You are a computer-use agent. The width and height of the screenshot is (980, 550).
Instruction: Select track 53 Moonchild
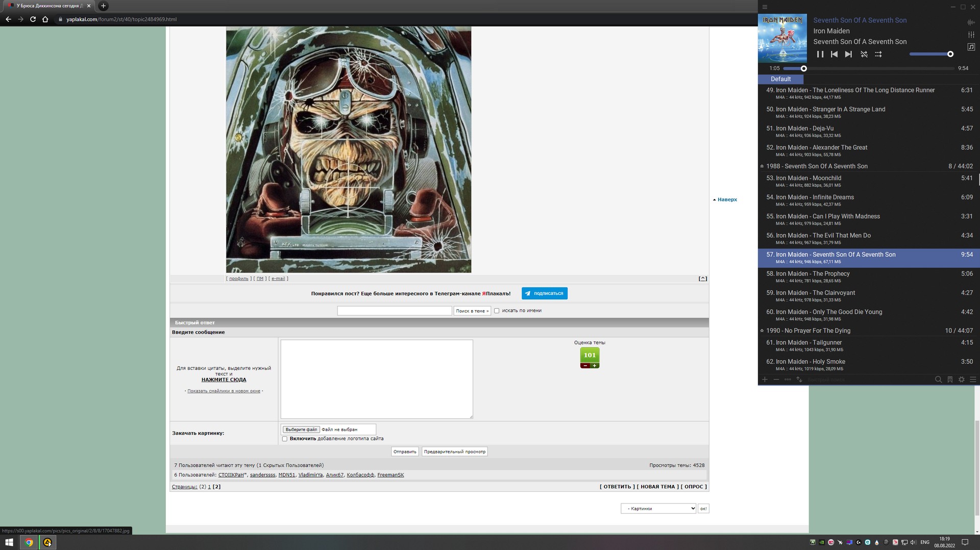pos(868,181)
